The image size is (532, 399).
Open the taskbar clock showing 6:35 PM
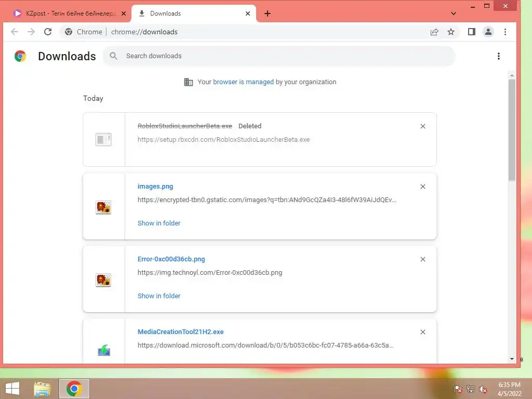[509, 389]
